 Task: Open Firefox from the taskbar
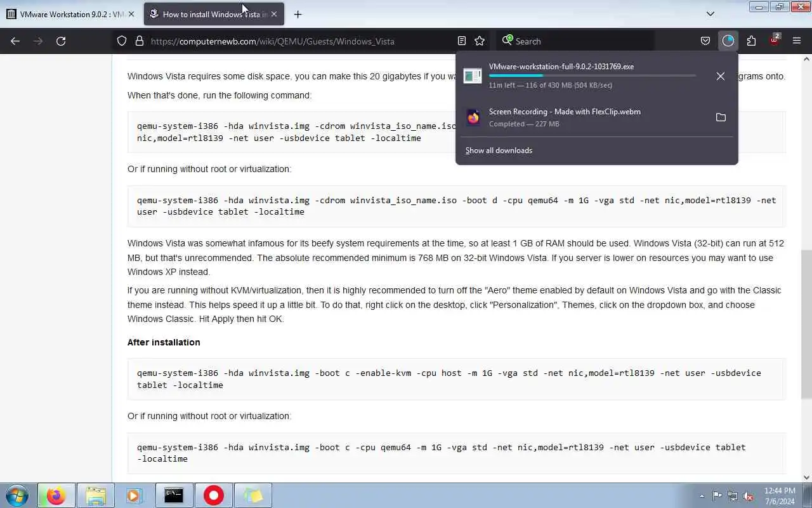coord(56,495)
